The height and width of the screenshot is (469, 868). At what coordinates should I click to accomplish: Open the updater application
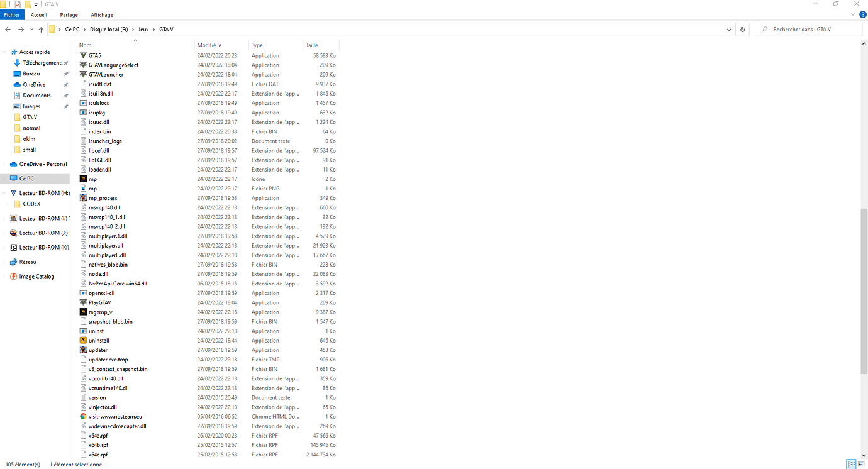point(97,350)
